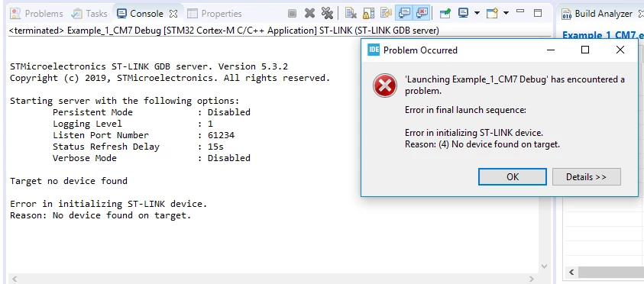Toggle Scroll Lock in the console

pyautogui.click(x=368, y=14)
